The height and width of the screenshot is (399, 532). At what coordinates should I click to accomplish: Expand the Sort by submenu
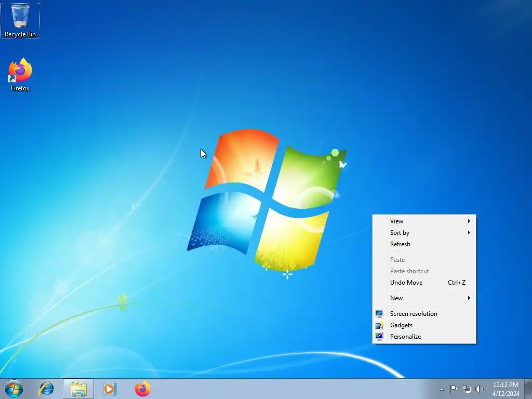pos(424,233)
